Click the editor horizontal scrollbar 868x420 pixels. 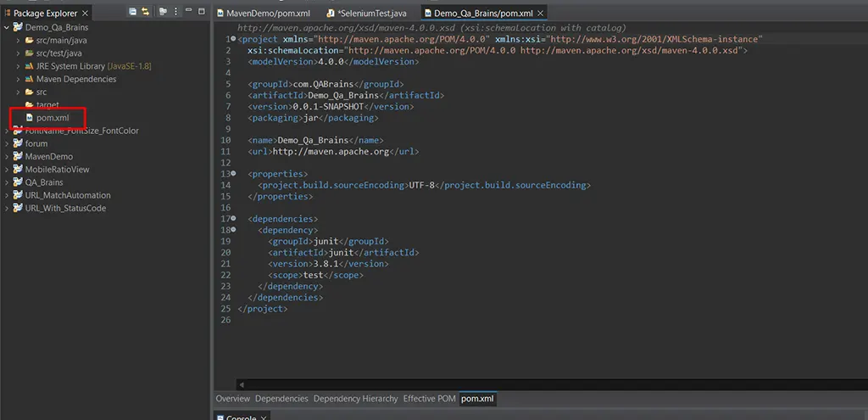542,384
